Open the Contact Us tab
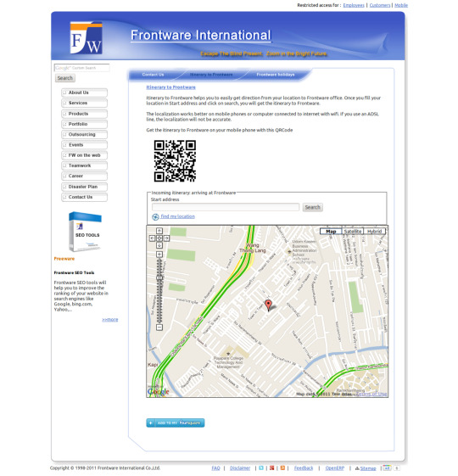The height and width of the screenshot is (476, 458). [153, 75]
